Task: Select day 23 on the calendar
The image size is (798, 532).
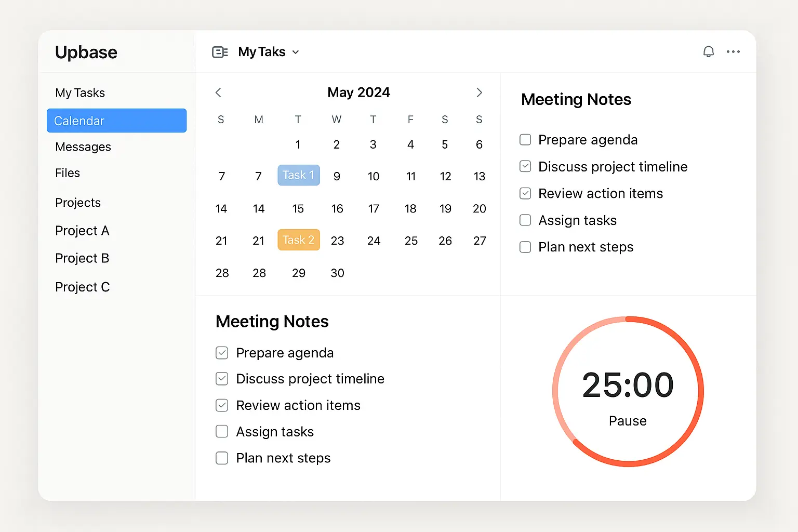Action: 337,241
